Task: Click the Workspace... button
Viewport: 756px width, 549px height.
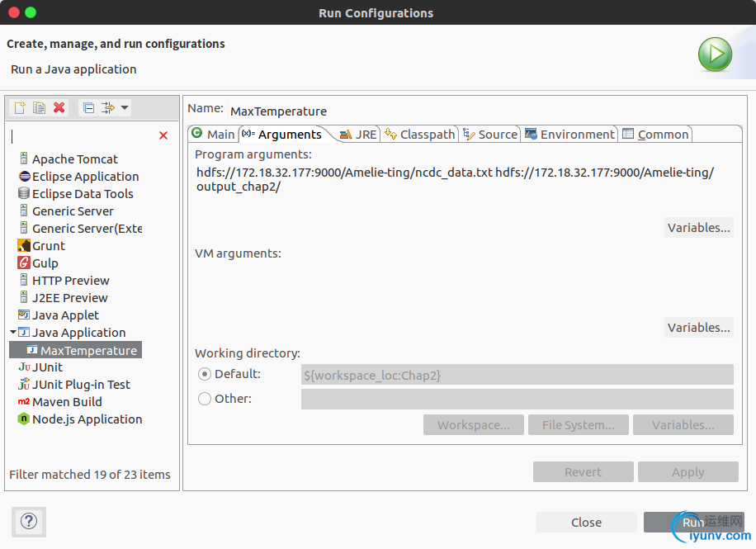Action: click(x=474, y=425)
